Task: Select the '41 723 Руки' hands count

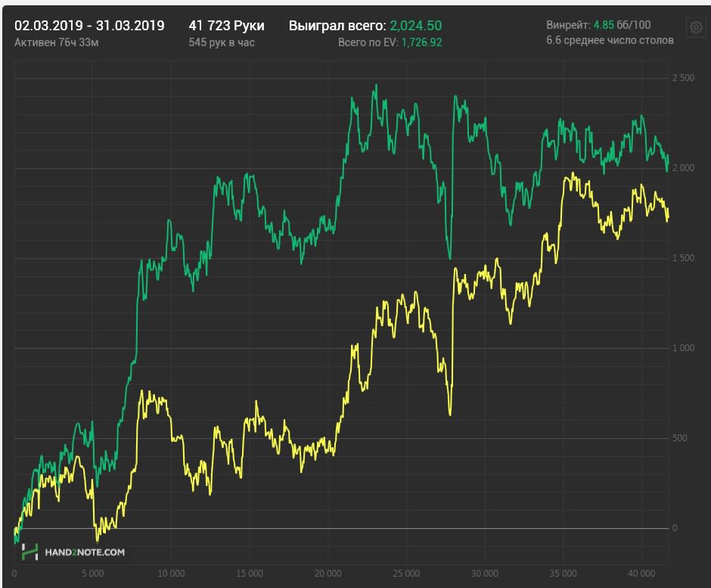Action: 226,26
